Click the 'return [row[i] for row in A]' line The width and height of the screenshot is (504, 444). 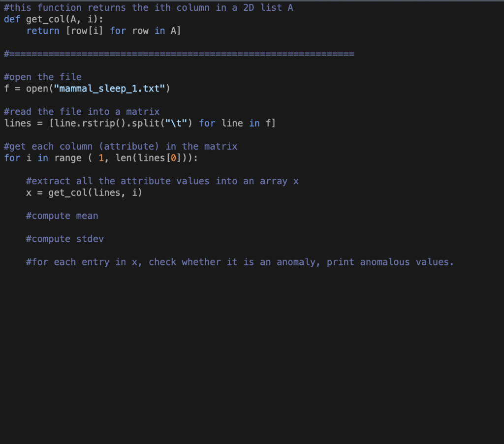(103, 31)
